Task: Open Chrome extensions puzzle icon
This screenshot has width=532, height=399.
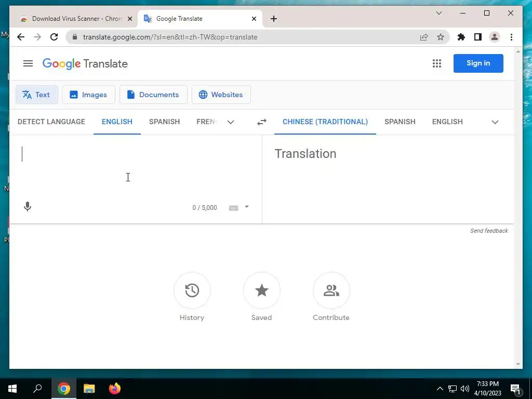Action: point(461,37)
